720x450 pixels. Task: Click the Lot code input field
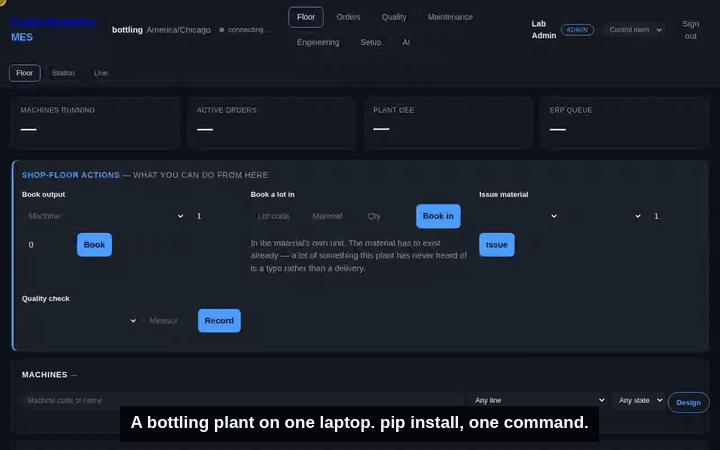pyautogui.click(x=276, y=216)
